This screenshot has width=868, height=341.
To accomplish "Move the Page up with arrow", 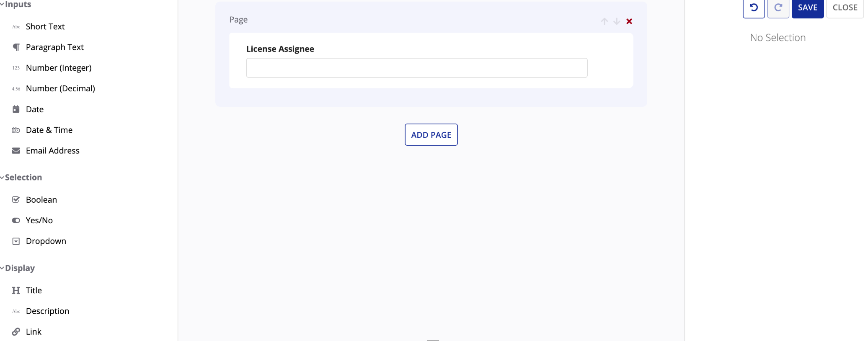I will click(x=604, y=21).
